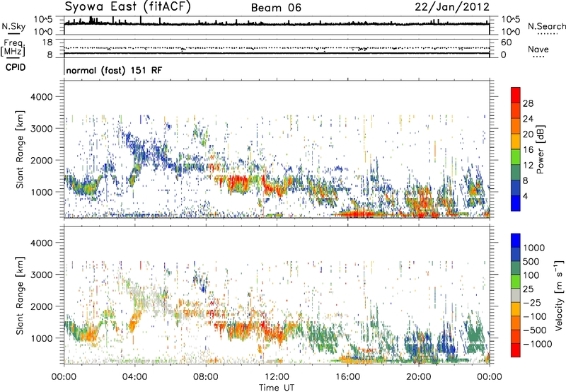The image size is (566, 392).
Task: Click the '1000' tick on the velocity panel range axis
Action: (41, 338)
